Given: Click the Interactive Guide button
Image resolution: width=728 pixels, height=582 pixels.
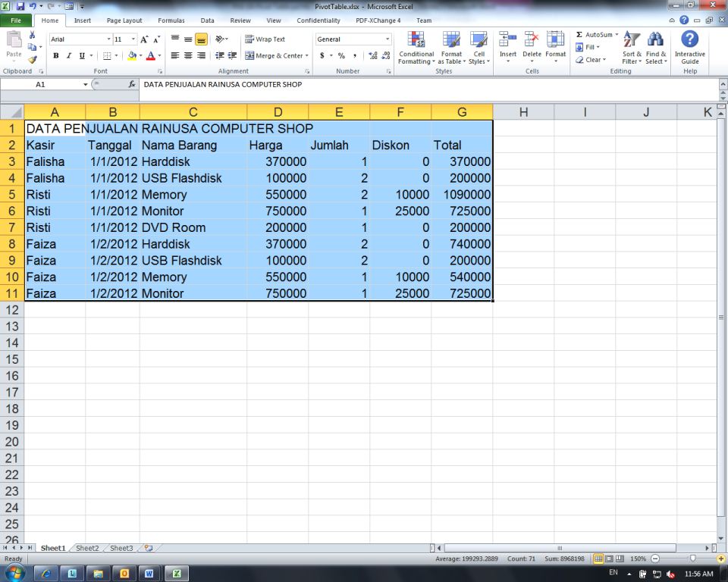Looking at the screenshot, I should point(689,47).
